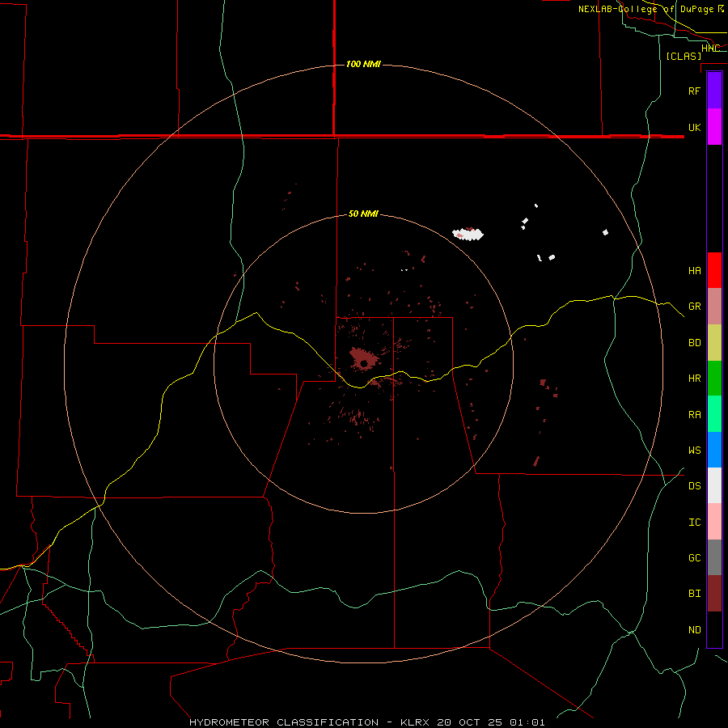Select the GR legend color block

[714, 307]
